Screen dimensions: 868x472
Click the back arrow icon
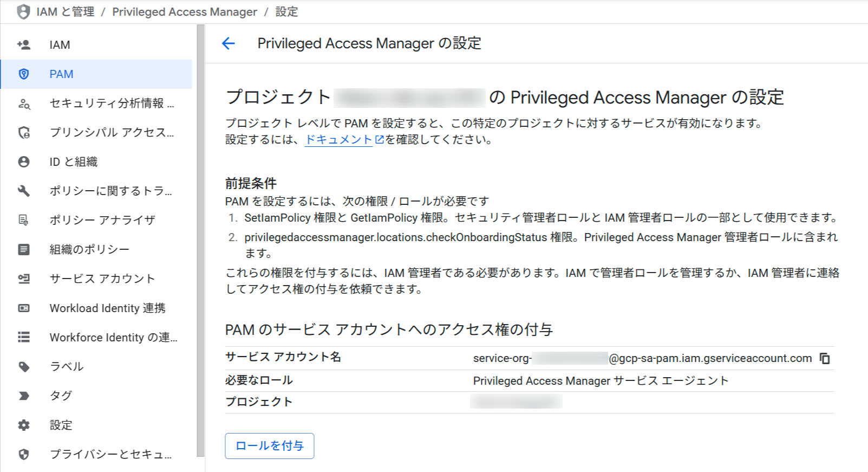(229, 43)
